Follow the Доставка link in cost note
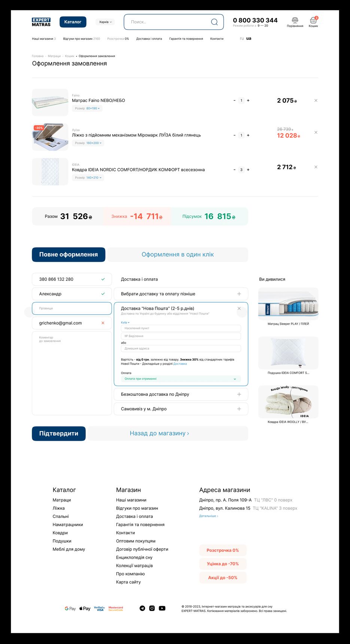350x644 pixels. point(180,364)
